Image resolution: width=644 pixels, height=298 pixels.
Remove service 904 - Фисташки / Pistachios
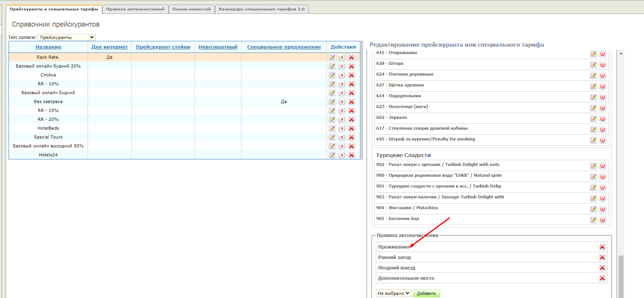click(603, 209)
